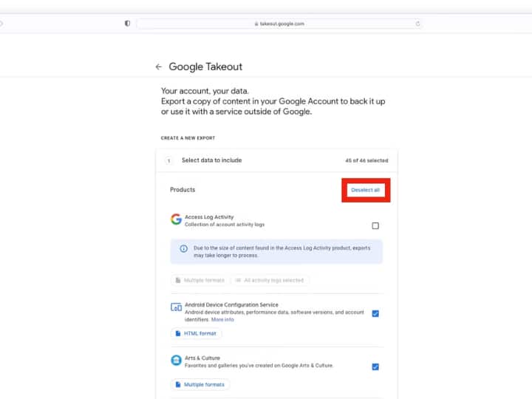Click the Deselect all link
The width and height of the screenshot is (532, 399).
[366, 190]
